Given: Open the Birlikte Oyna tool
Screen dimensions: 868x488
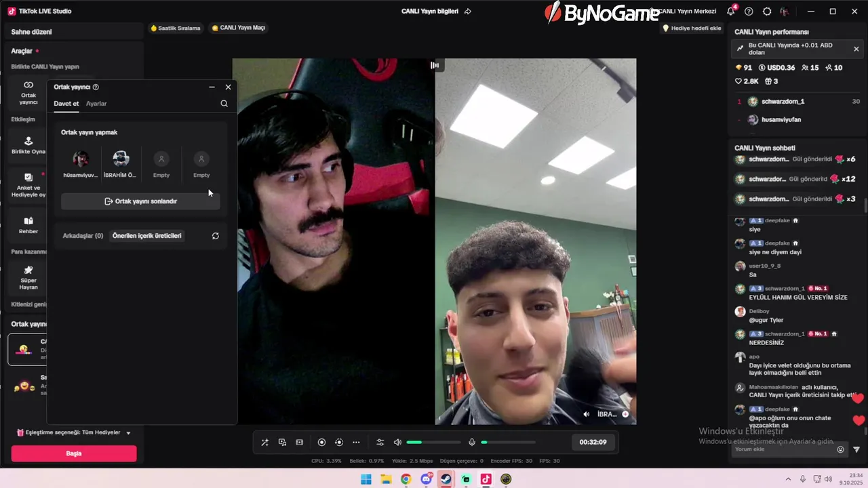Looking at the screenshot, I should tap(28, 145).
